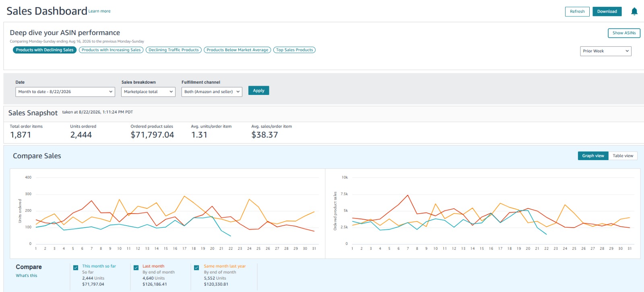Expand the Sales breakdown dropdown
This screenshot has width=644, height=292.
(x=148, y=92)
